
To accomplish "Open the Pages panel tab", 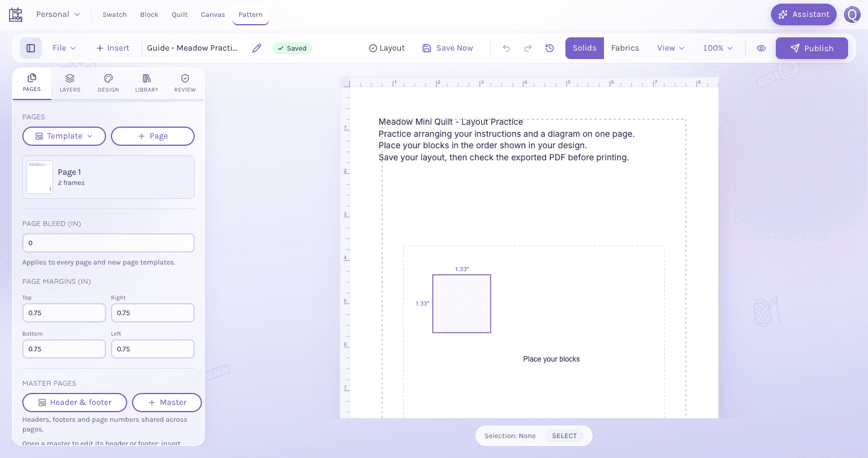I will click(32, 83).
